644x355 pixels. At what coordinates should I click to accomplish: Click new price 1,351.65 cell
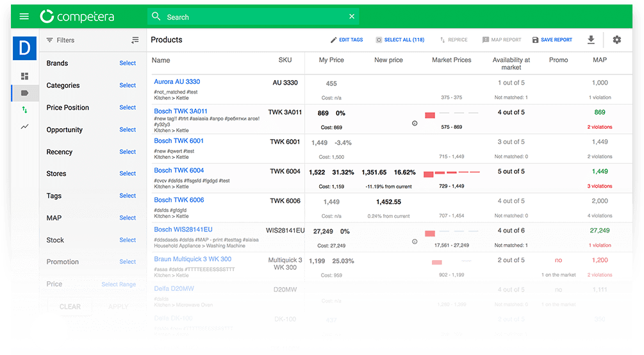[374, 172]
